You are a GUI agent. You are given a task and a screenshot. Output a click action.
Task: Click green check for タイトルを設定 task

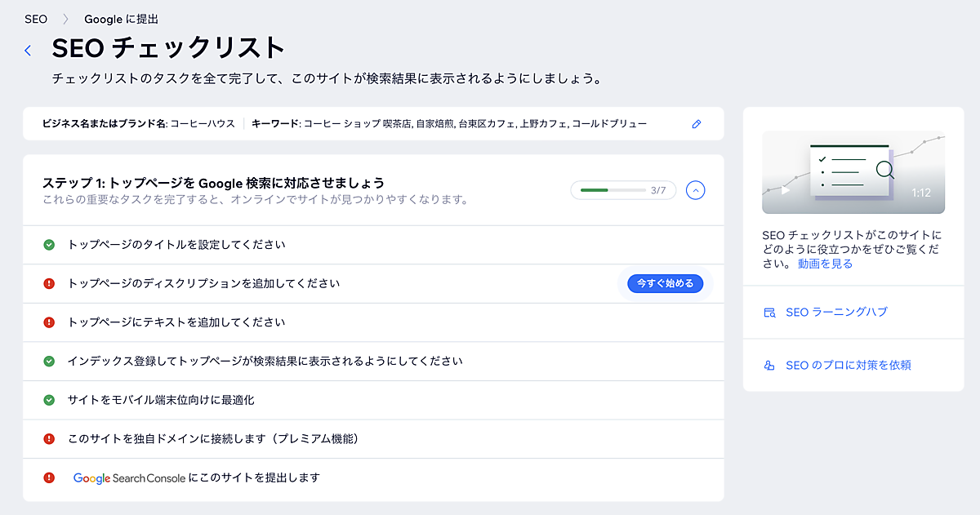(49, 245)
